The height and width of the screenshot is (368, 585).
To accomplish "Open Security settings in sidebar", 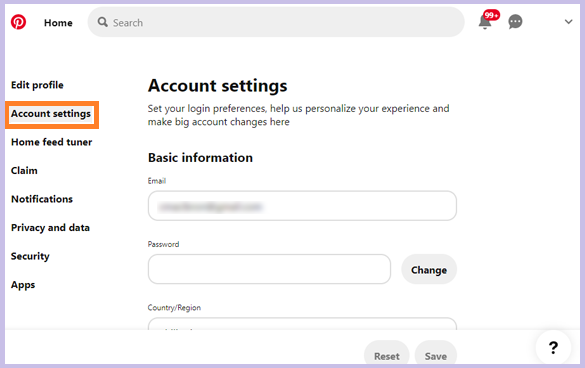I will pos(30,256).
